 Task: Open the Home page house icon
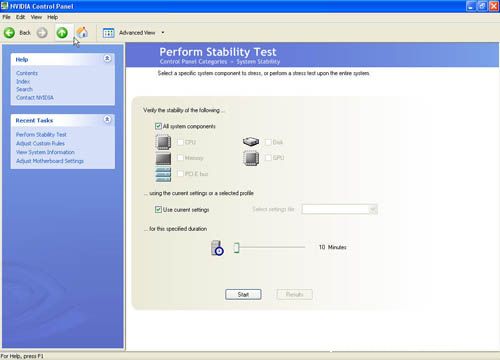point(82,32)
